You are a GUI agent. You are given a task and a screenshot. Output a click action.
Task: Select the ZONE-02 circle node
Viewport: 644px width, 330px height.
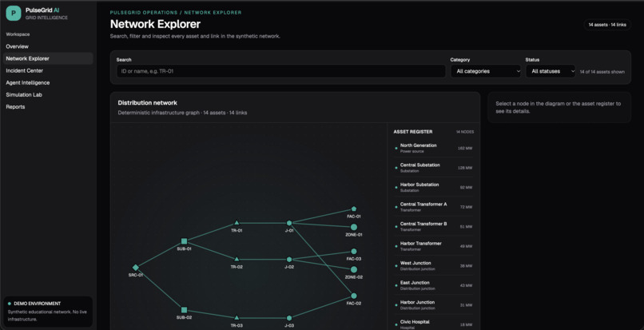click(354, 269)
